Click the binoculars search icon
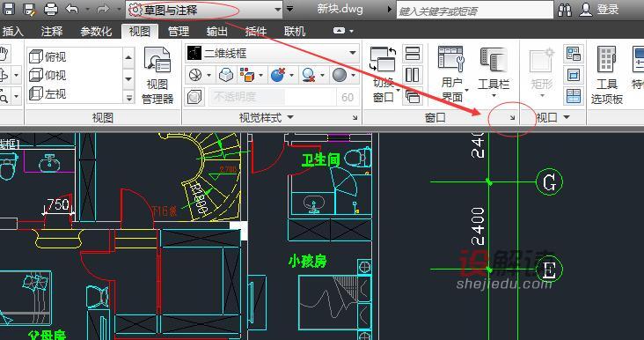Viewport: 644px width, 340px height. (x=565, y=10)
